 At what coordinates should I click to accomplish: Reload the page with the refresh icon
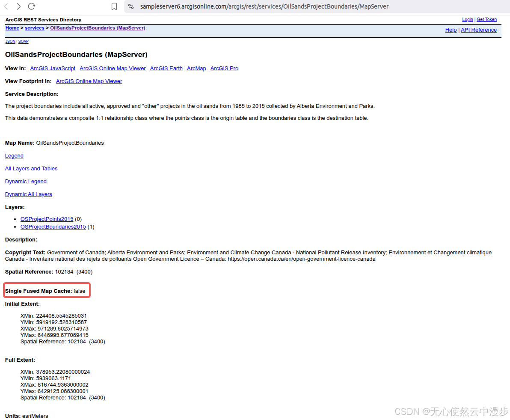[x=32, y=6]
